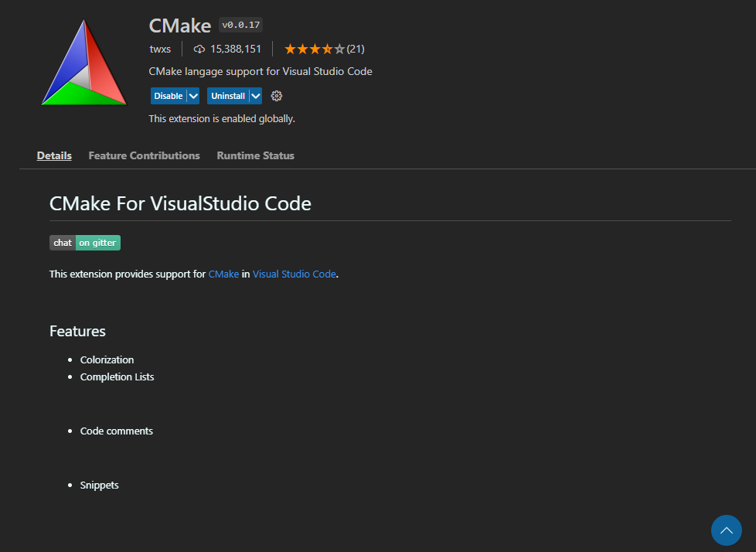Switch to the Details tab
The height and width of the screenshot is (552, 756).
[x=54, y=155]
